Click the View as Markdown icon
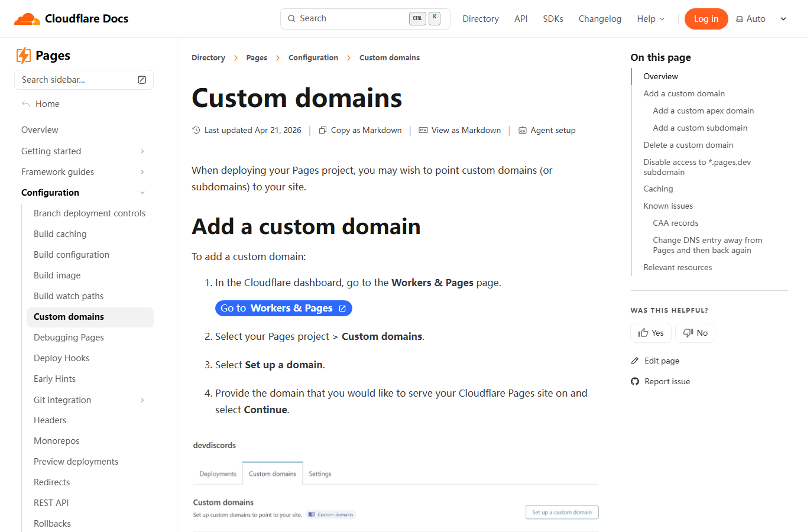Viewport: 807px width, 532px height. (x=423, y=130)
